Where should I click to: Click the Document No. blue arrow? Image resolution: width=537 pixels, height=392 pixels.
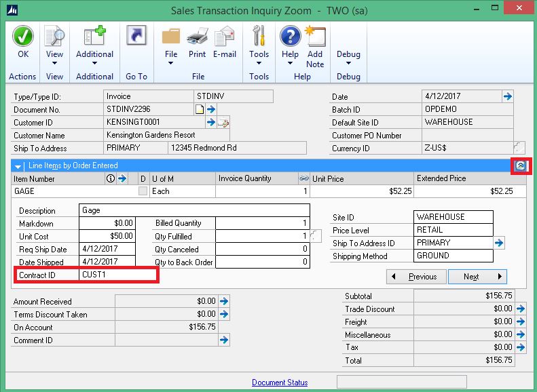pos(211,109)
